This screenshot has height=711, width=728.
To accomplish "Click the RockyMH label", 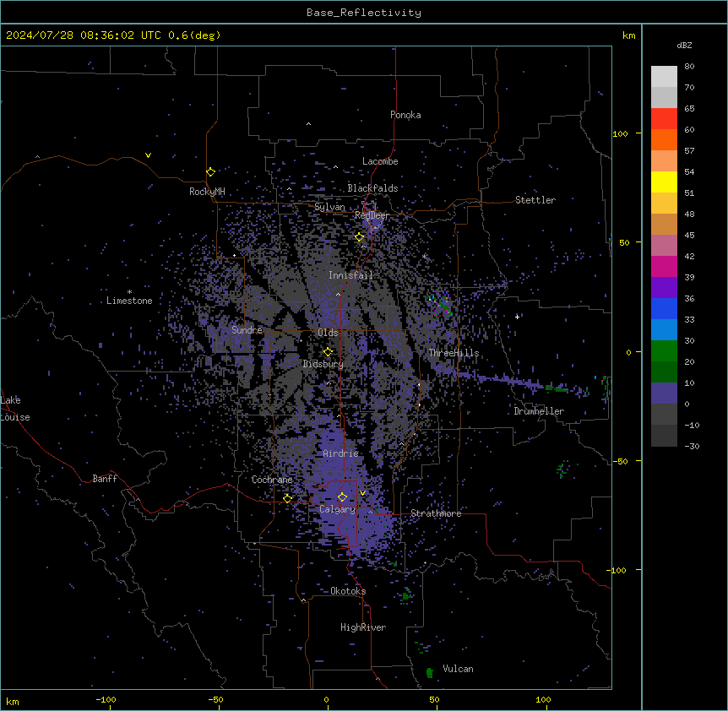I will 207,191.
